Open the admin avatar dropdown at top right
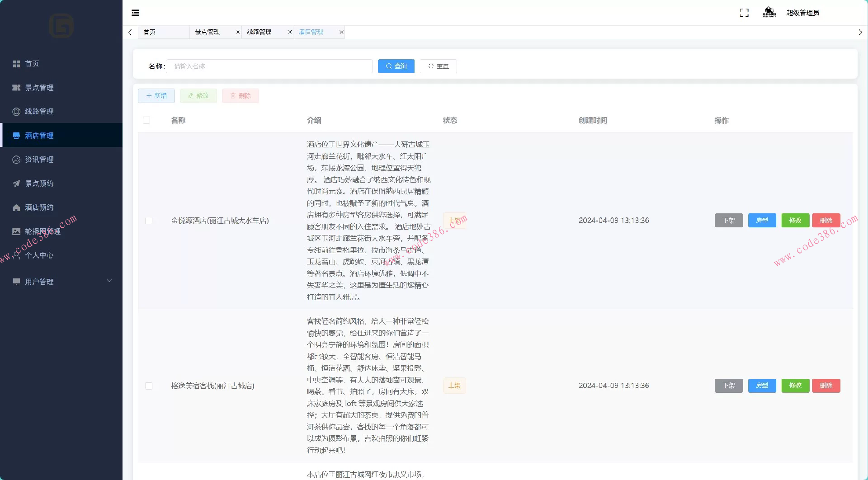Viewport: 868px width, 480px height. coord(769,12)
